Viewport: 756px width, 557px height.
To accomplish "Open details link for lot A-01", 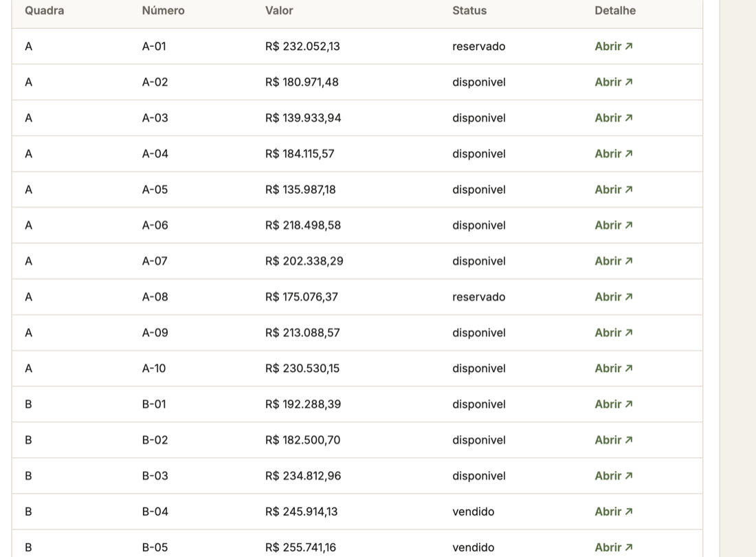I will 613,46.
